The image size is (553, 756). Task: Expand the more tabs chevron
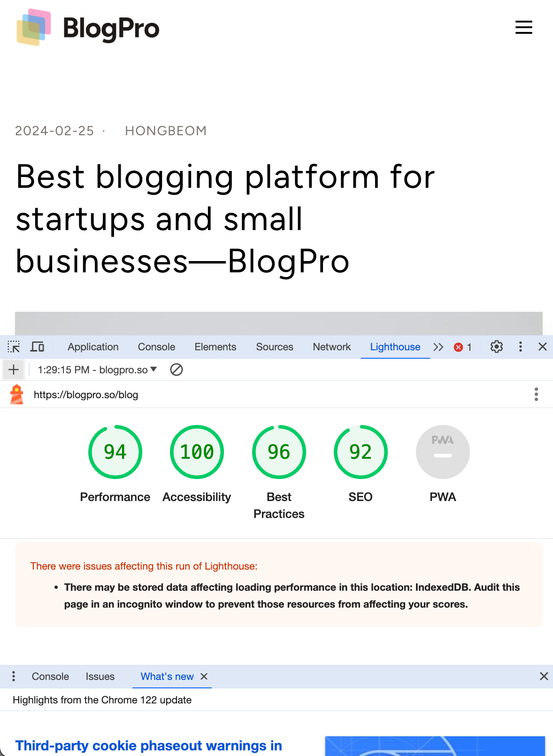click(x=438, y=347)
